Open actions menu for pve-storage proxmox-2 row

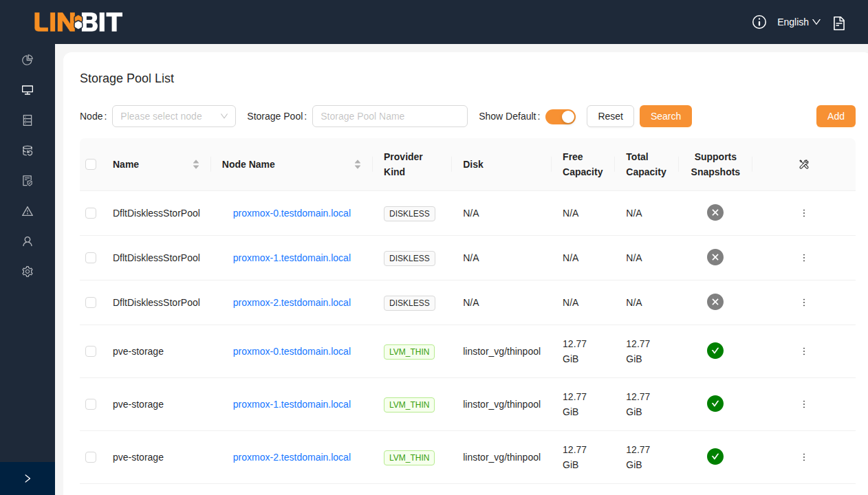pos(804,457)
